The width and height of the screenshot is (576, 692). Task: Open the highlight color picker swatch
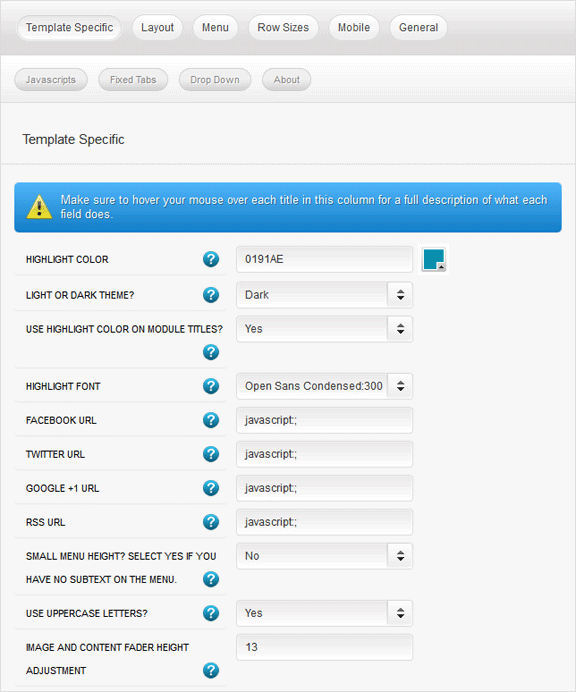pos(434,259)
